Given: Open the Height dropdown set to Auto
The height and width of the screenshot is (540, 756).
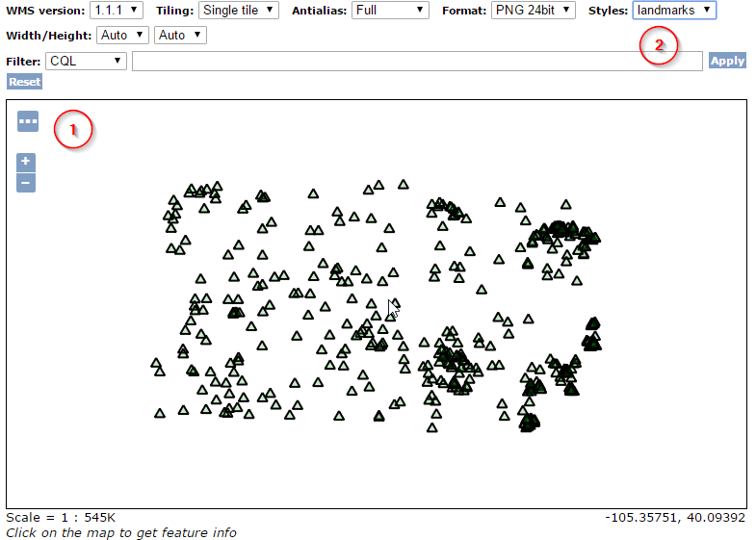Looking at the screenshot, I should [180, 36].
